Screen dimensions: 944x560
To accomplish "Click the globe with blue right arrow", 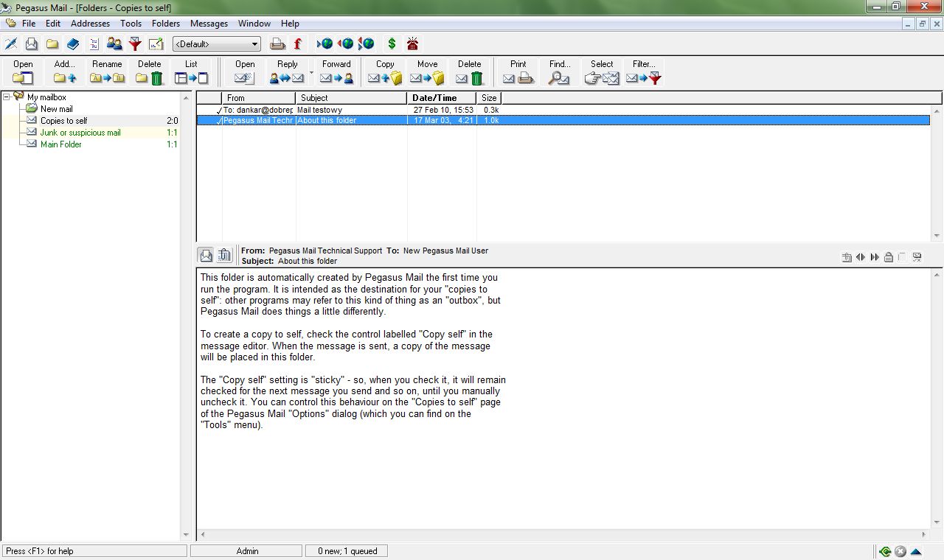I will pos(324,44).
